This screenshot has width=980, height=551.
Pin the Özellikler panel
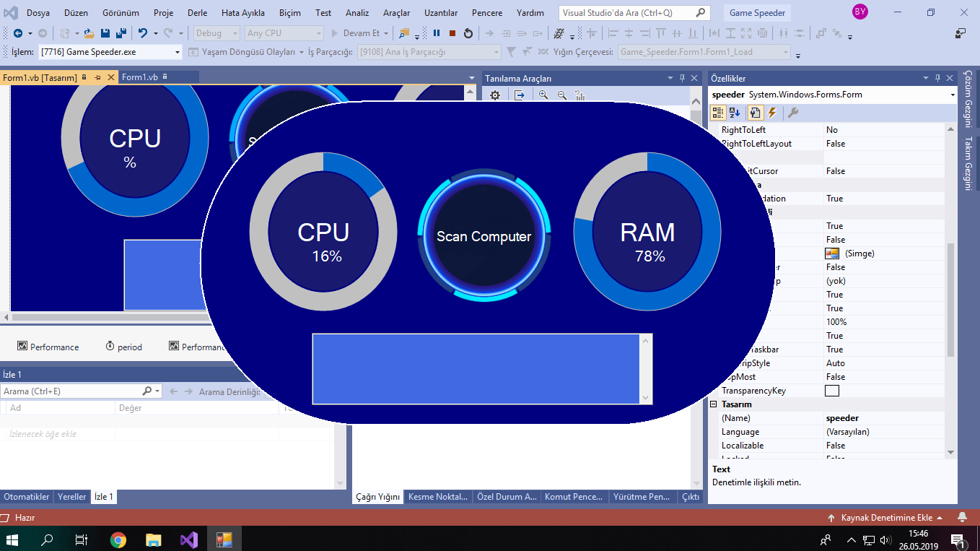pyautogui.click(x=938, y=78)
